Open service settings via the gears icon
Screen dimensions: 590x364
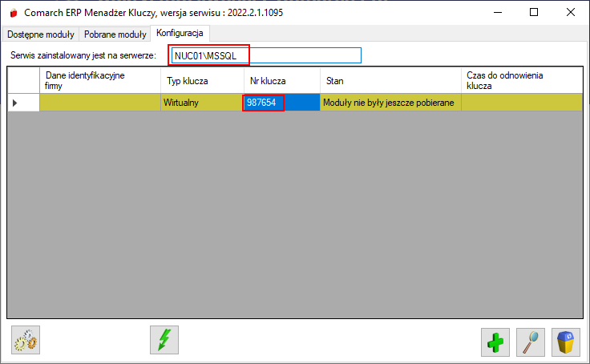pyautogui.click(x=26, y=340)
